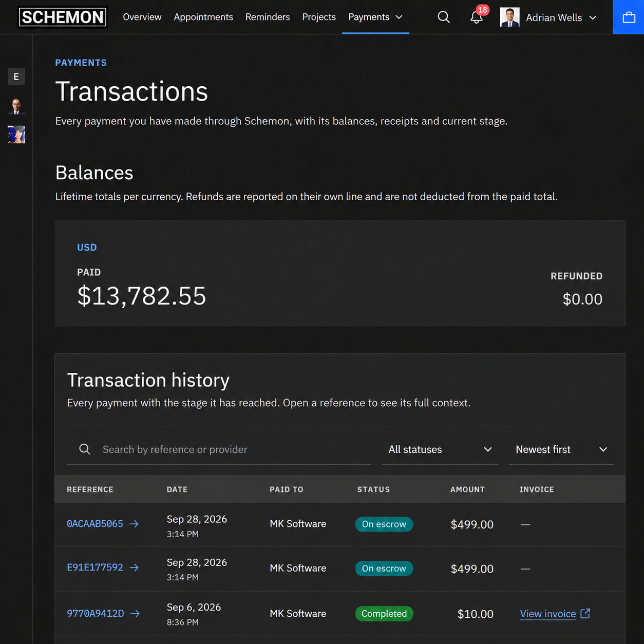Select the blue abstract avatar in sidebar
The width and height of the screenshot is (644, 644).
[16, 135]
